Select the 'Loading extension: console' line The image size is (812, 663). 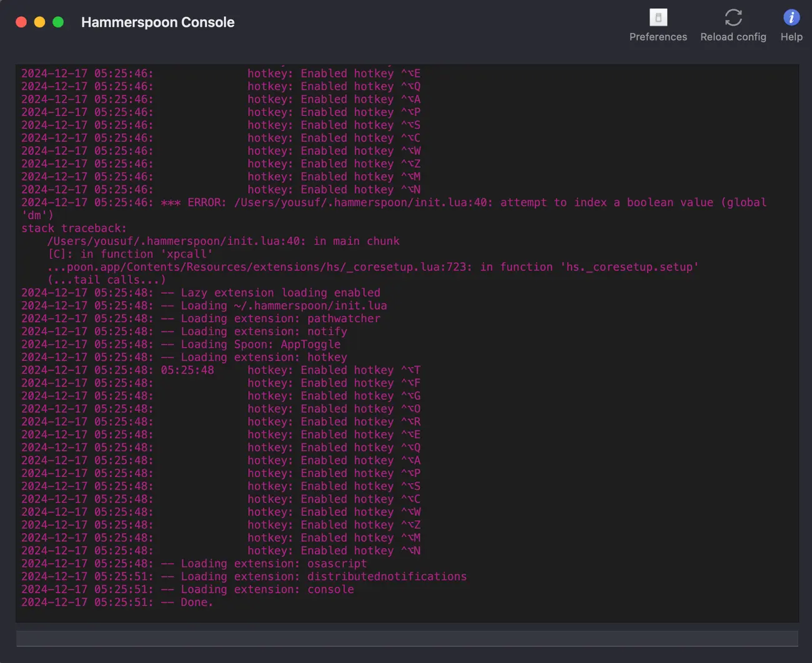point(187,589)
